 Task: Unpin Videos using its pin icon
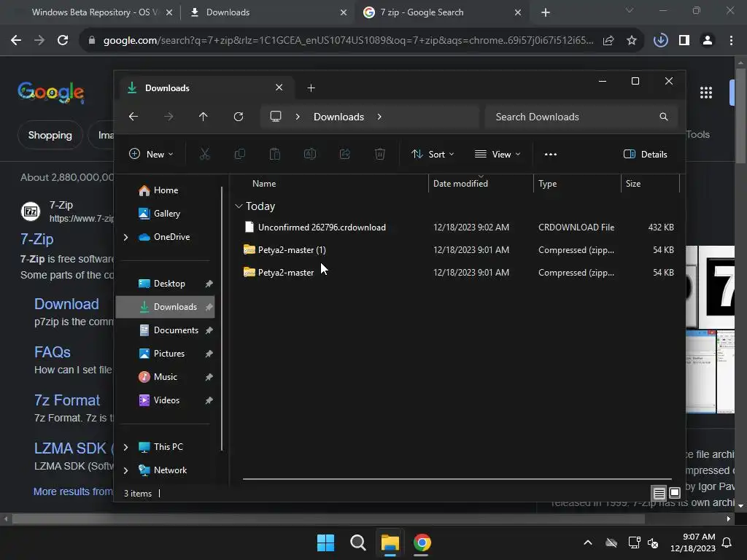point(209,400)
